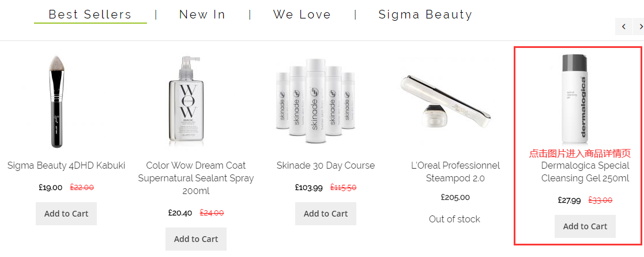644x257 pixels.
Task: Add Dermalogica Cleansing Gel to cart
Action: click(x=585, y=226)
